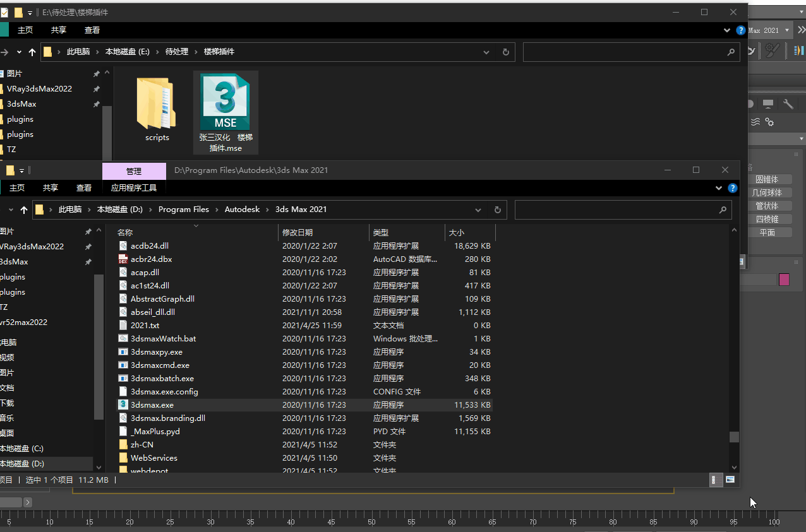Expand the ribbon in 楼梯插件 window
The height and width of the screenshot is (532, 806).
pos(727,30)
